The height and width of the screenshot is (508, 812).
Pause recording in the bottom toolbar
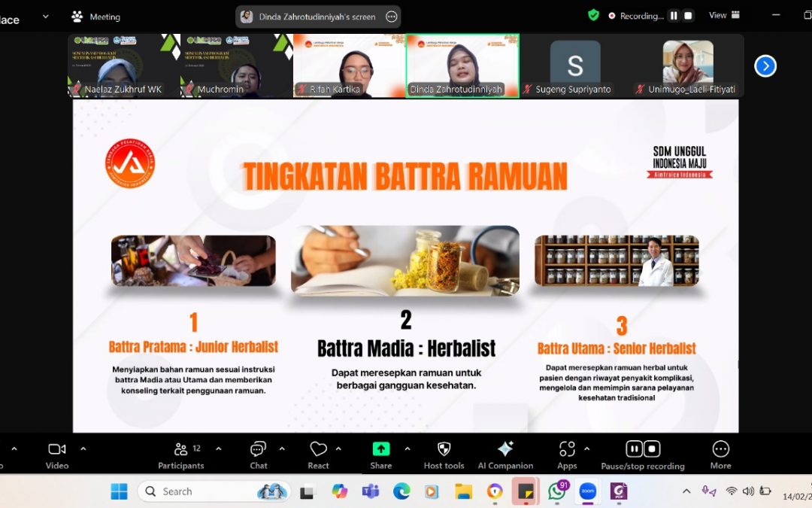[x=635, y=449]
